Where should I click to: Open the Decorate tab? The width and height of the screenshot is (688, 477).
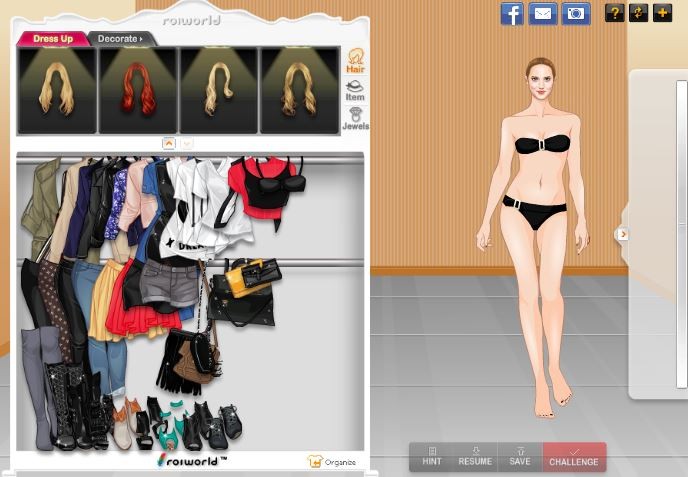[x=119, y=39]
